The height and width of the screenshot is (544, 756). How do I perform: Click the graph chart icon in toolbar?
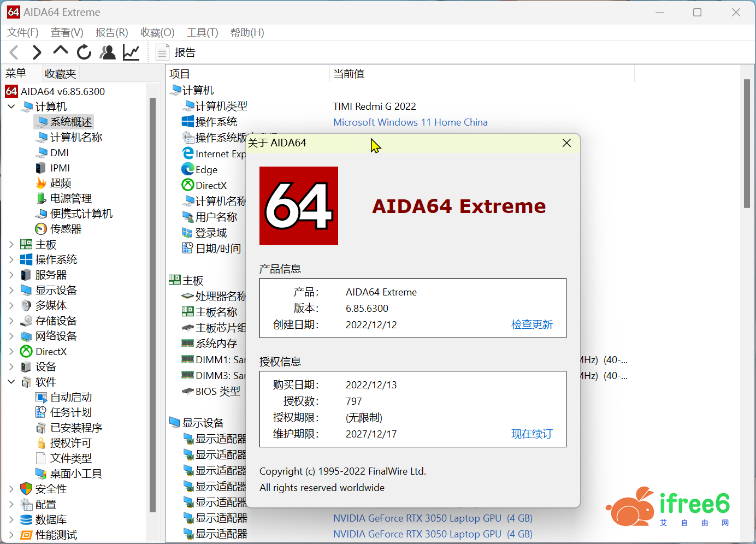[x=131, y=52]
